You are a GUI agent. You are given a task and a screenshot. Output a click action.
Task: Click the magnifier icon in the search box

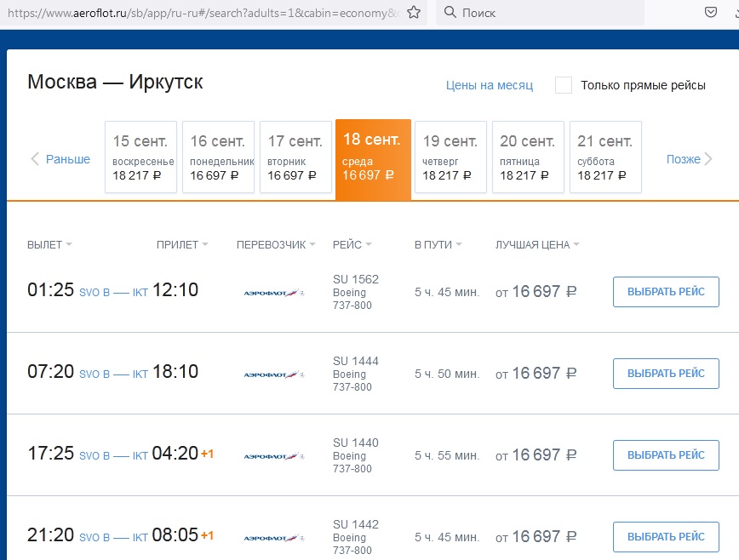pyautogui.click(x=450, y=13)
